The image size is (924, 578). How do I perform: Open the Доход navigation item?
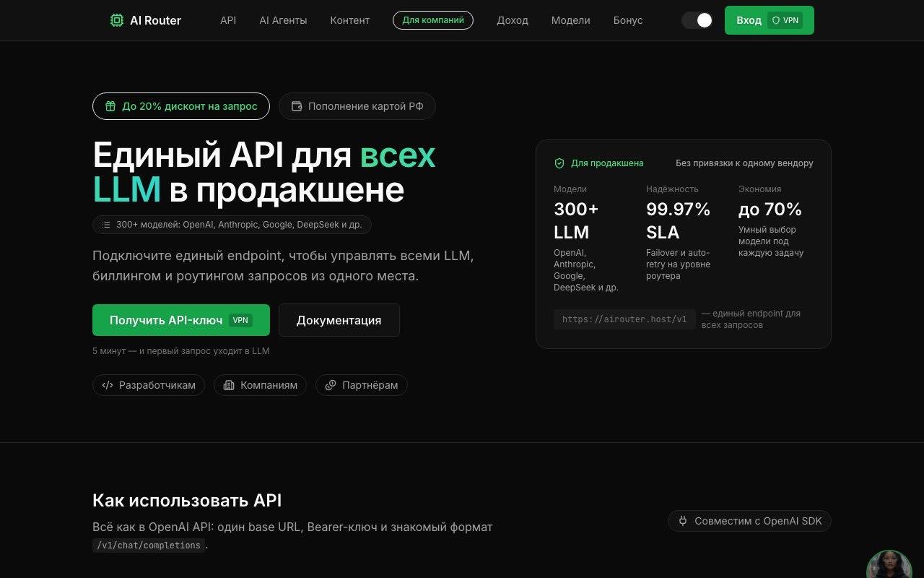pos(513,20)
